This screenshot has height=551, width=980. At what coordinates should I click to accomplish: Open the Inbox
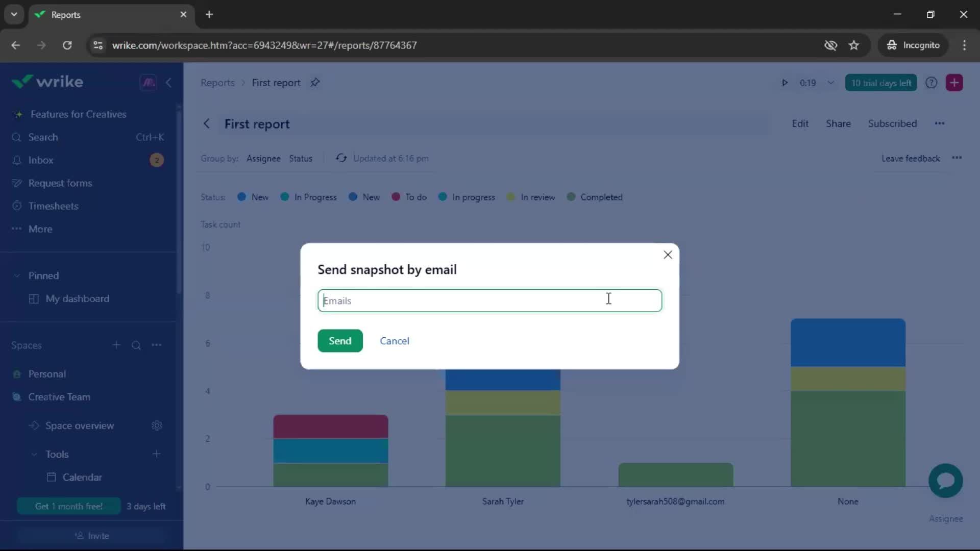[41, 160]
